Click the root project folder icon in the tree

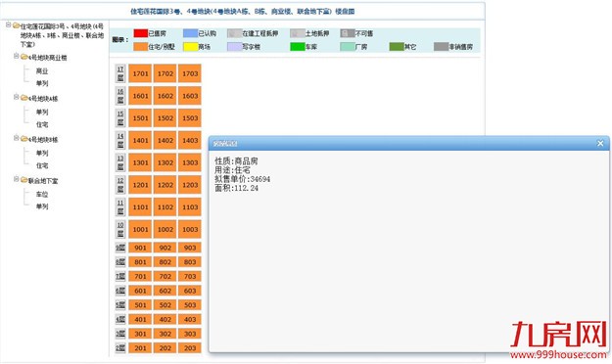(16, 25)
